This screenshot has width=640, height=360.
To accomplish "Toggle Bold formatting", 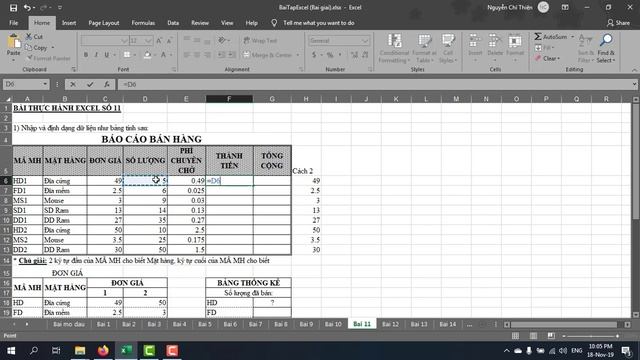I will 86,55.
